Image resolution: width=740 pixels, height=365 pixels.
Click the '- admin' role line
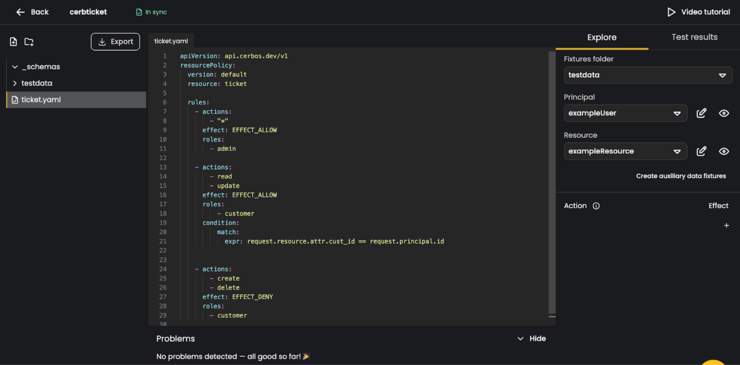223,149
